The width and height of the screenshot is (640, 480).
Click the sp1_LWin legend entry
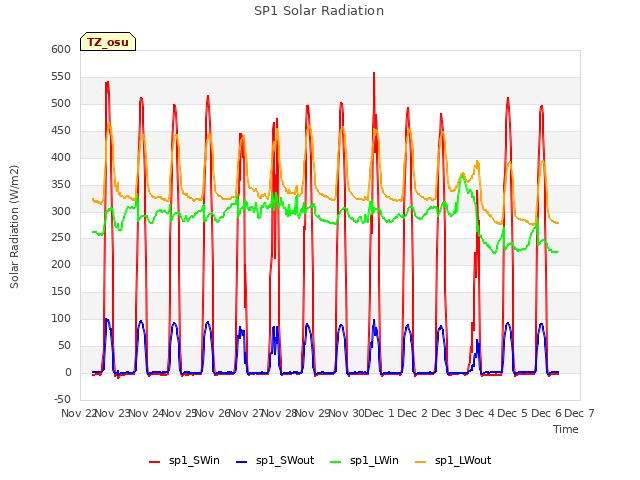[364, 460]
